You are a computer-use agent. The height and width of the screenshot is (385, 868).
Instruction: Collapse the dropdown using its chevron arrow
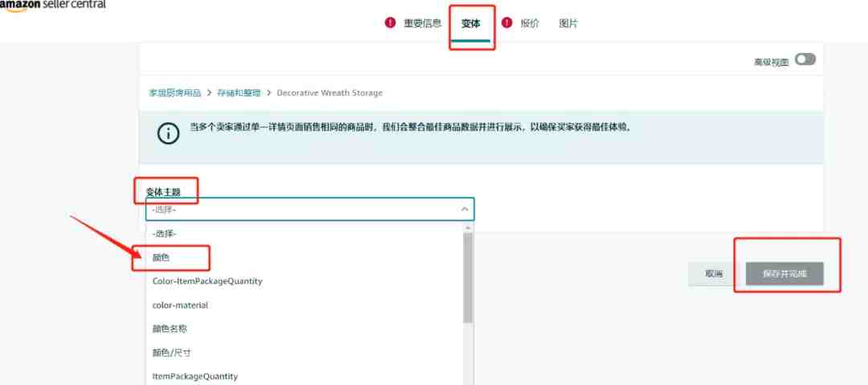tap(465, 210)
